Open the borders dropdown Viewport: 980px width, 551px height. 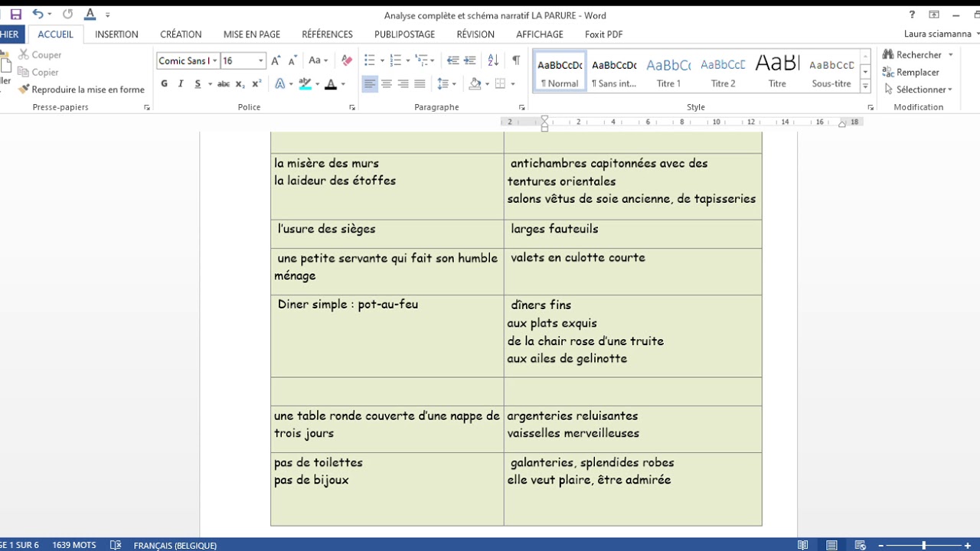pyautogui.click(x=512, y=84)
